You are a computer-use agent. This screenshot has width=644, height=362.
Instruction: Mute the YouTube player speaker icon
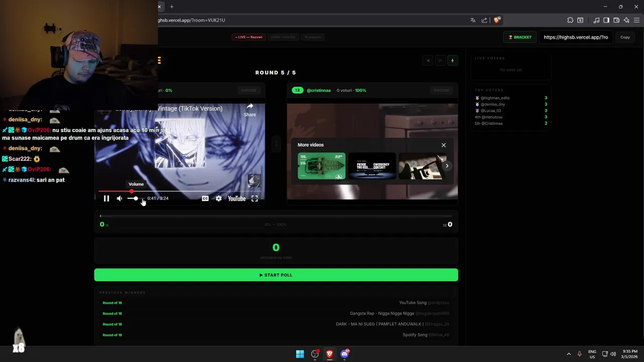pyautogui.click(x=119, y=199)
